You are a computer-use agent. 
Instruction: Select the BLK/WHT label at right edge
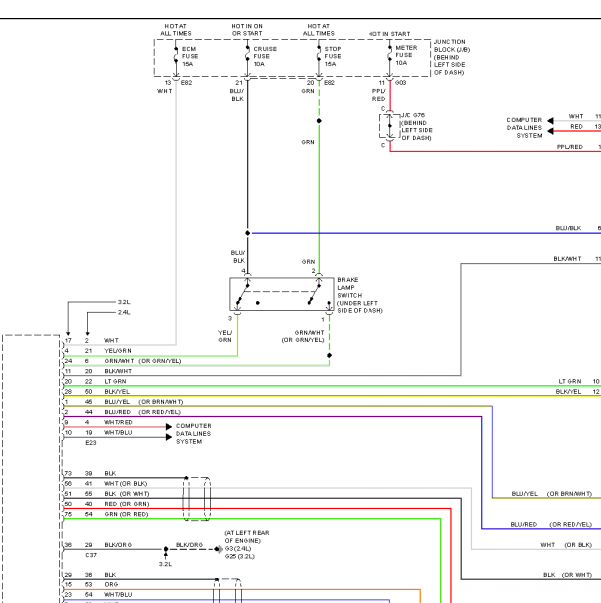click(567, 259)
